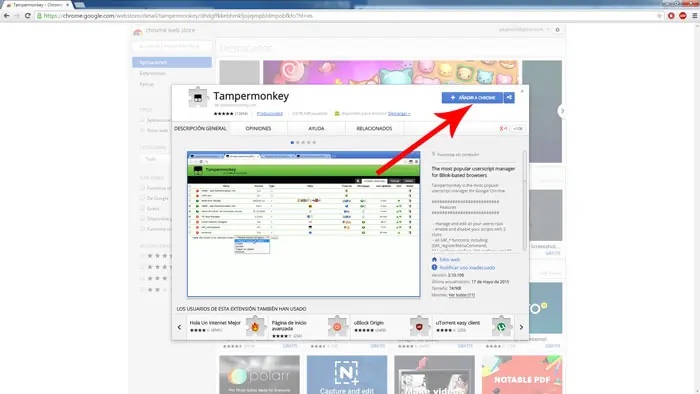Click the Tampermonkey dashboard screenshot preview

[304, 224]
